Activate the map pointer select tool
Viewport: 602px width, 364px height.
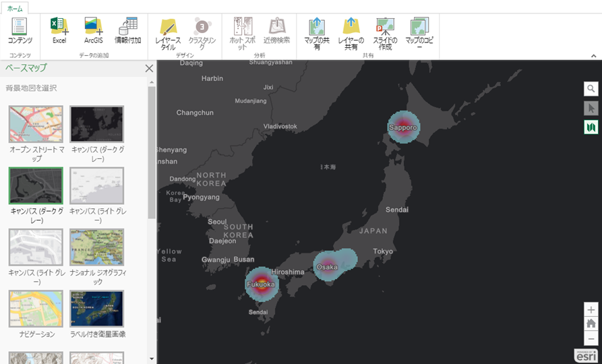pos(591,108)
